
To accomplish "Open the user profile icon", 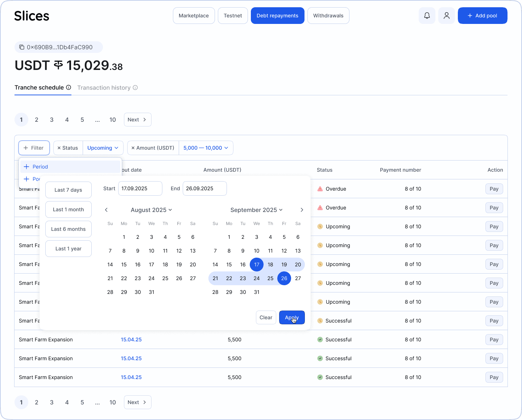I will [x=447, y=16].
